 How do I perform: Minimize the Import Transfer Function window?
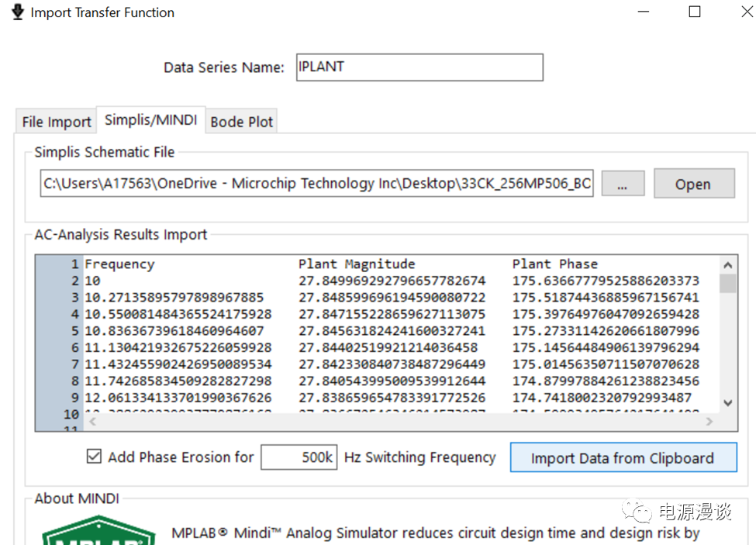pos(644,12)
